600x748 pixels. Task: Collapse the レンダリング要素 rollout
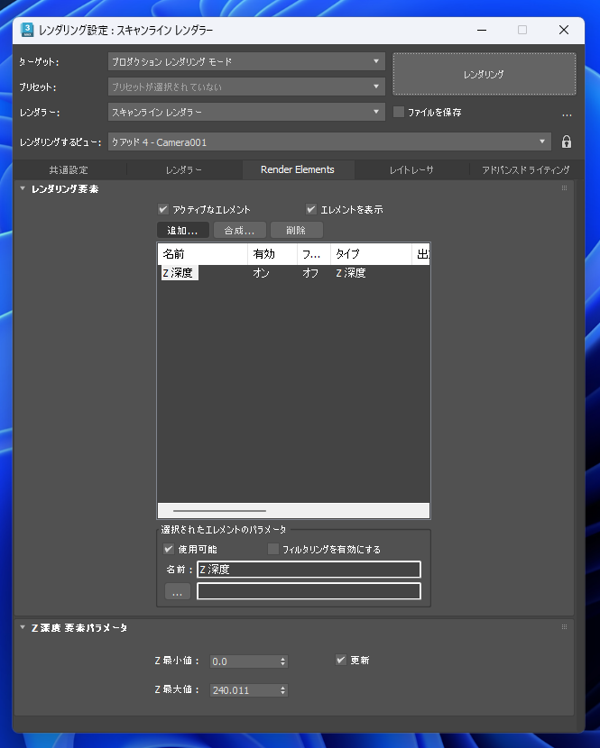coord(22,188)
